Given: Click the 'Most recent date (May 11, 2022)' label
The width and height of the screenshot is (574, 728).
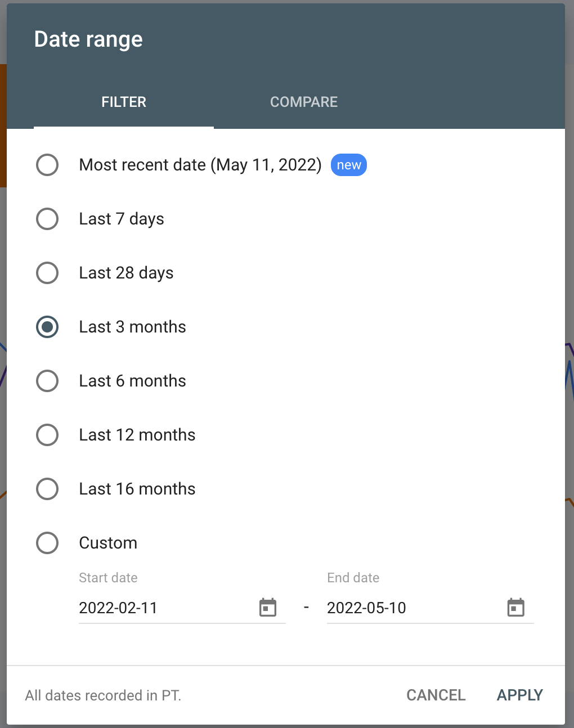Looking at the screenshot, I should click(200, 165).
